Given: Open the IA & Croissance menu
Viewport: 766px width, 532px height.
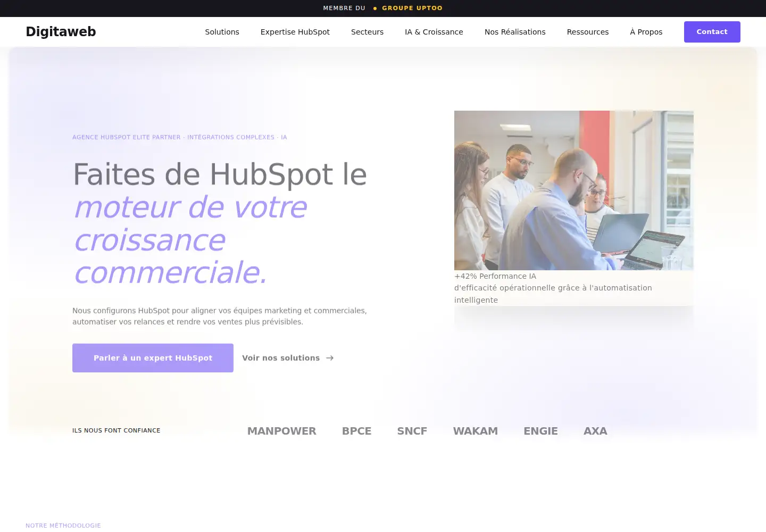Looking at the screenshot, I should click(x=434, y=32).
